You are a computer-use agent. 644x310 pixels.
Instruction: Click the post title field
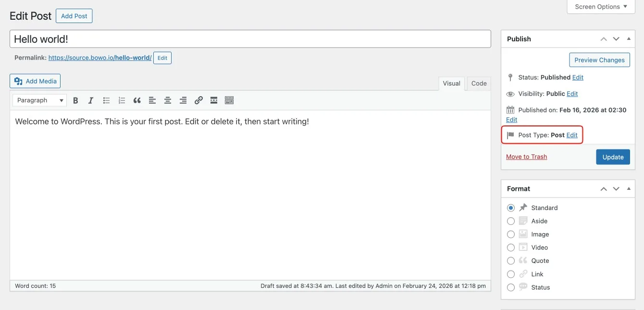tap(250, 39)
